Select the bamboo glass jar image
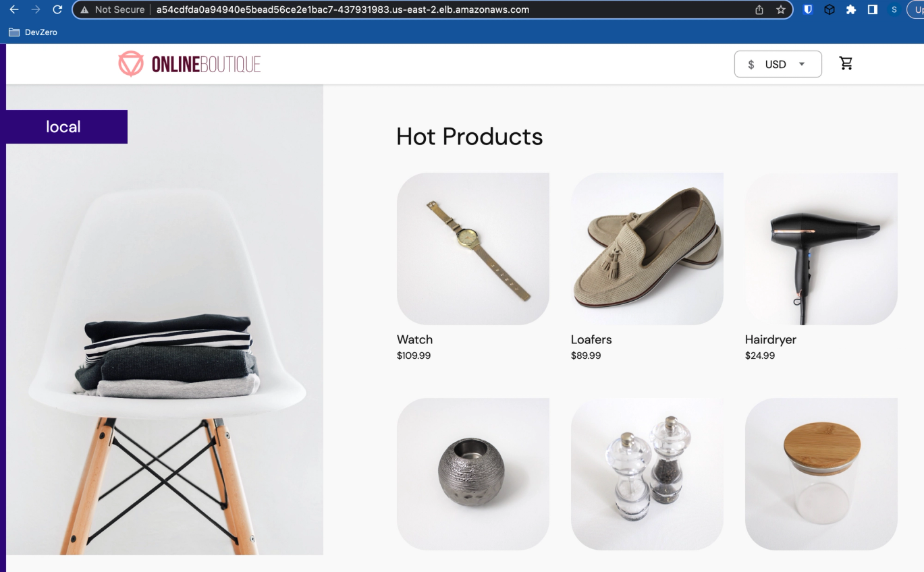This screenshot has width=924, height=572. (x=821, y=474)
